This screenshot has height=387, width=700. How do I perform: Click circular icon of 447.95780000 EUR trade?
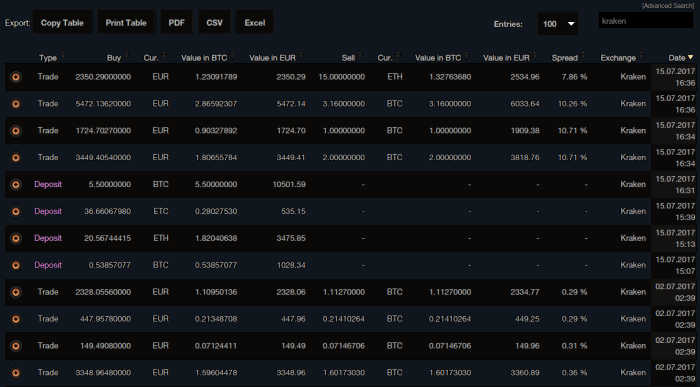(x=16, y=319)
